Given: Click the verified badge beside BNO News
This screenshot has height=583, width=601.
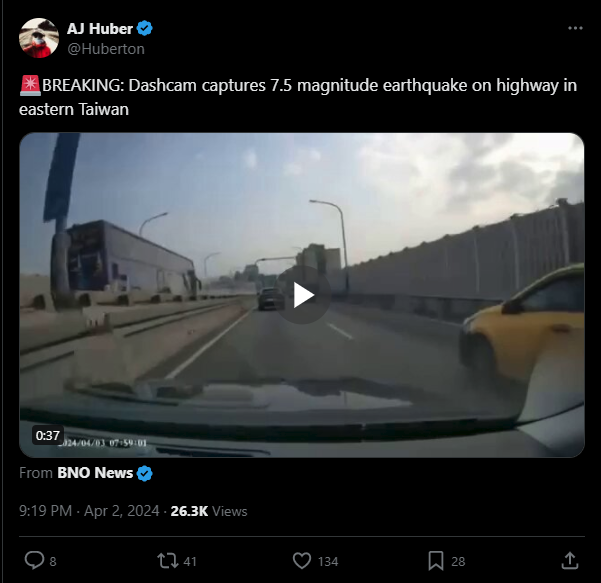Looking at the screenshot, I should (145, 473).
